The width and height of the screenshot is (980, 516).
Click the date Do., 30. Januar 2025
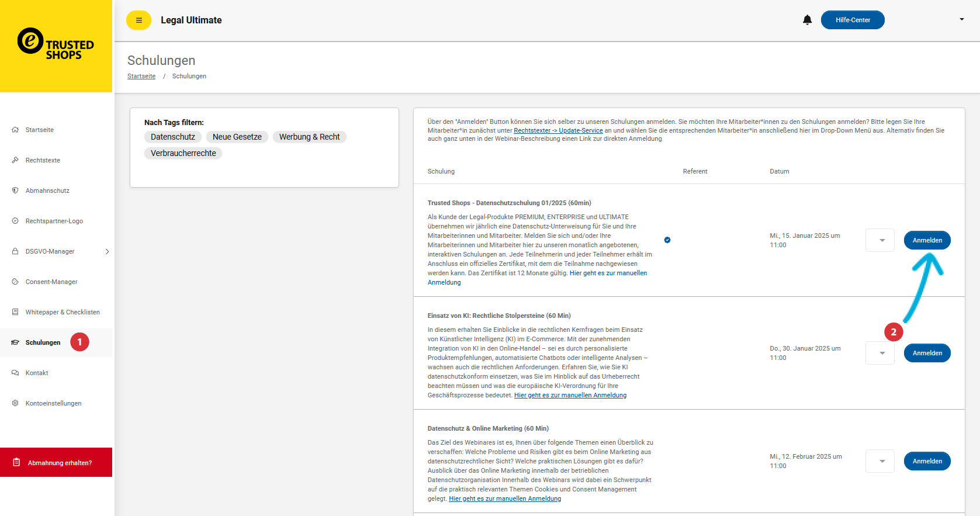pos(805,353)
